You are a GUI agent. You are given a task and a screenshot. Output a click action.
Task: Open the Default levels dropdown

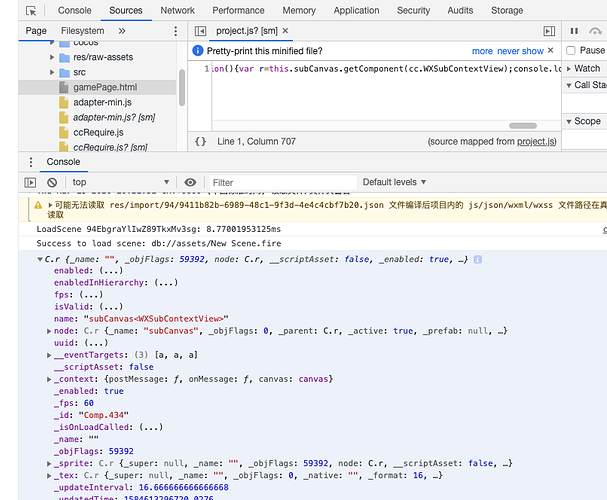(394, 182)
